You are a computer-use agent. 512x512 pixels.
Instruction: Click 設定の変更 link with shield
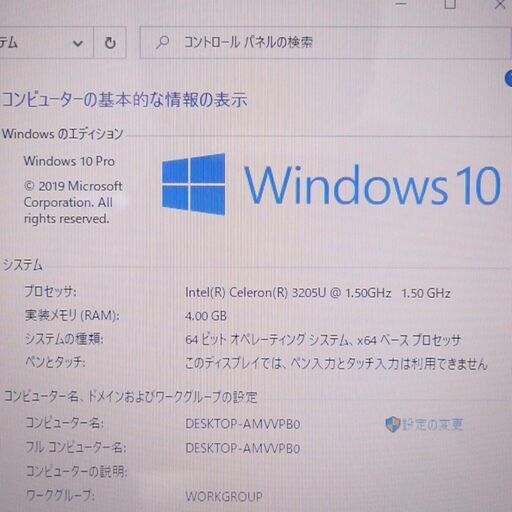click(x=424, y=424)
